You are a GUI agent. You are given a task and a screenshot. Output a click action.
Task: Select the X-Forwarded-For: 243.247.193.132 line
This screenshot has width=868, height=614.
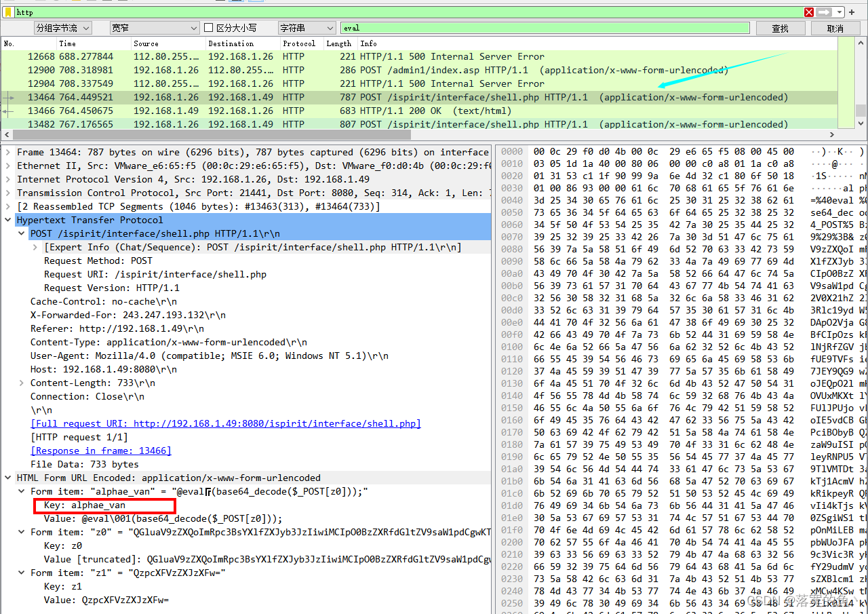(128, 315)
